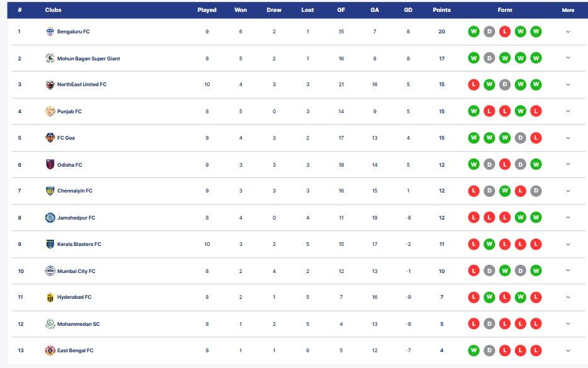The image size is (588, 368).
Task: Click the East Bengal FC logo
Action: 50,350
